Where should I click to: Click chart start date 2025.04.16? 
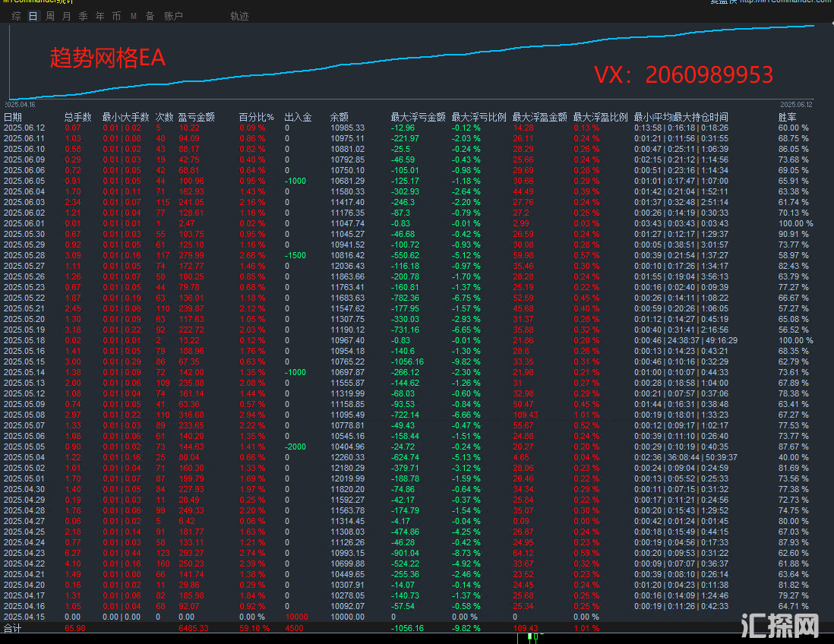pyautogui.click(x=21, y=105)
